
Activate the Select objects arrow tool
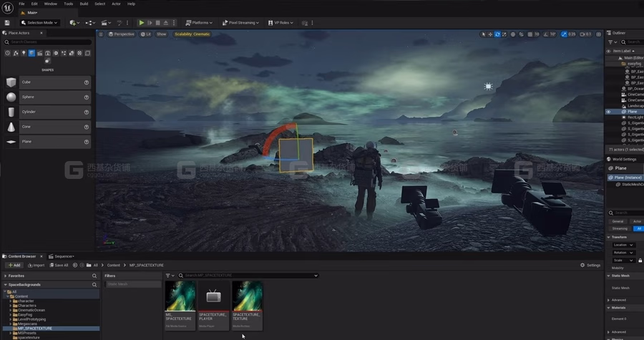pyautogui.click(x=484, y=34)
